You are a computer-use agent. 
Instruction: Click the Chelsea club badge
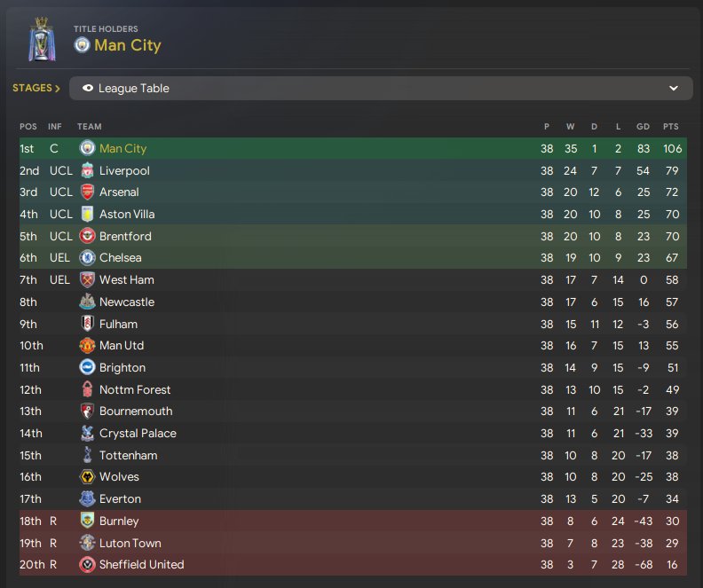87,258
